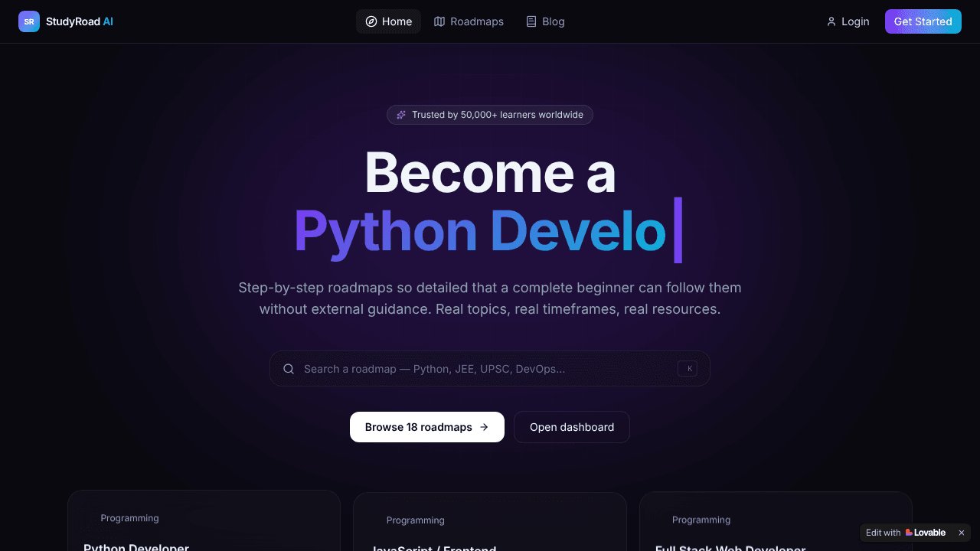Screen dimensions: 980x551
Task: Click the Open dashboard button
Action: [x=572, y=427]
